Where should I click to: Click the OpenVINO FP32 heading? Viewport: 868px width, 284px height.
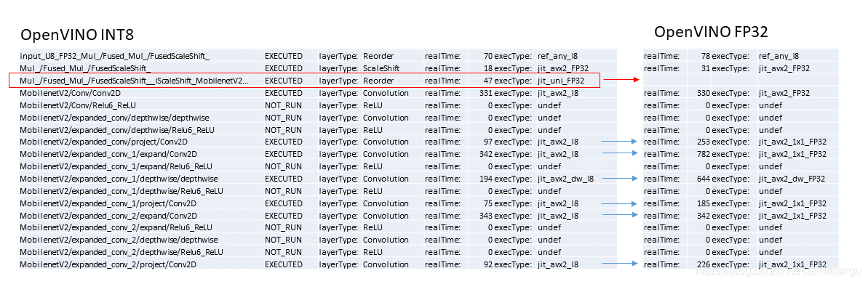click(711, 32)
